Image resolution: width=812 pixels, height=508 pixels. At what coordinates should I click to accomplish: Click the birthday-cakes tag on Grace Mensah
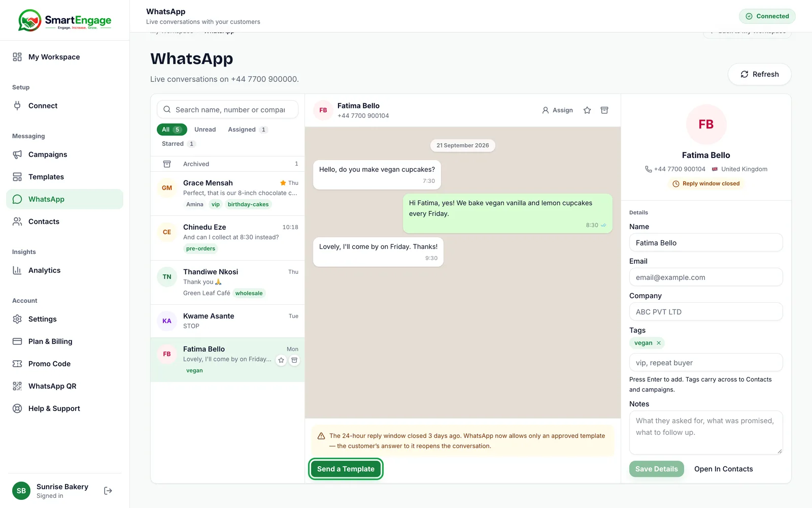click(248, 204)
